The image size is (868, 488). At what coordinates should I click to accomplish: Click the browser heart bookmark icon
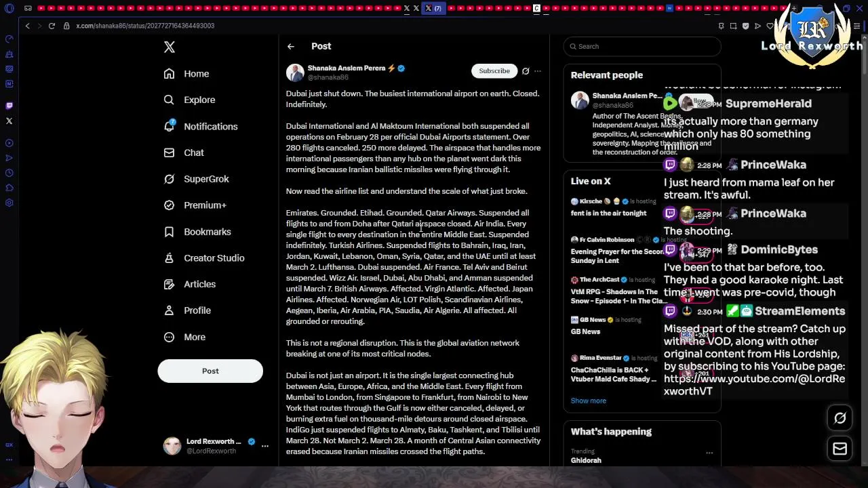coord(770,26)
